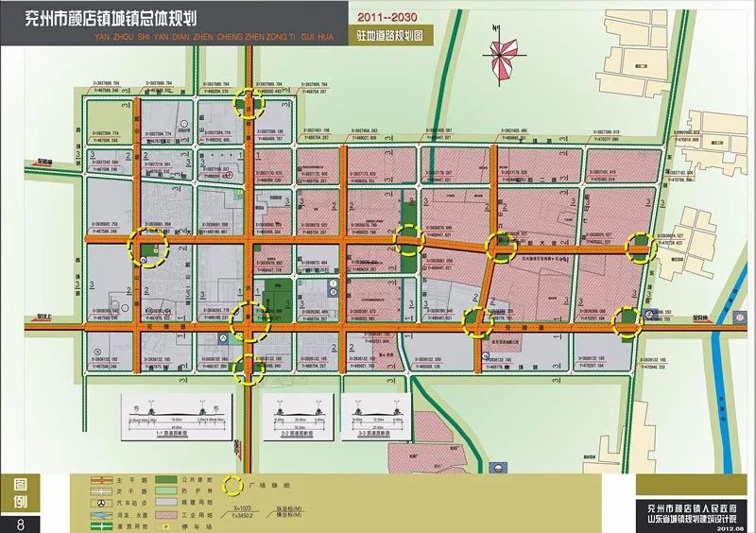
Task: Open the 3-3 road cross-section diagram
Action: (x=376, y=417)
